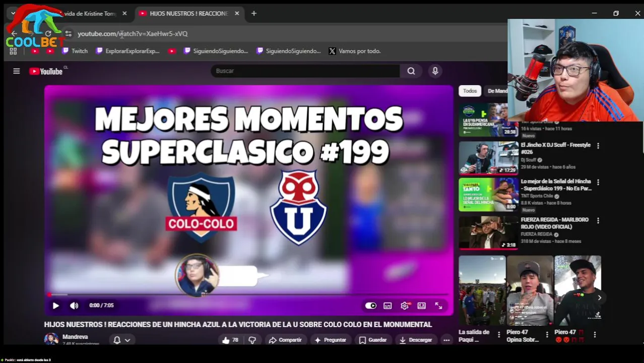Enter full screen mode
The width and height of the screenshot is (644, 363).
(x=439, y=306)
